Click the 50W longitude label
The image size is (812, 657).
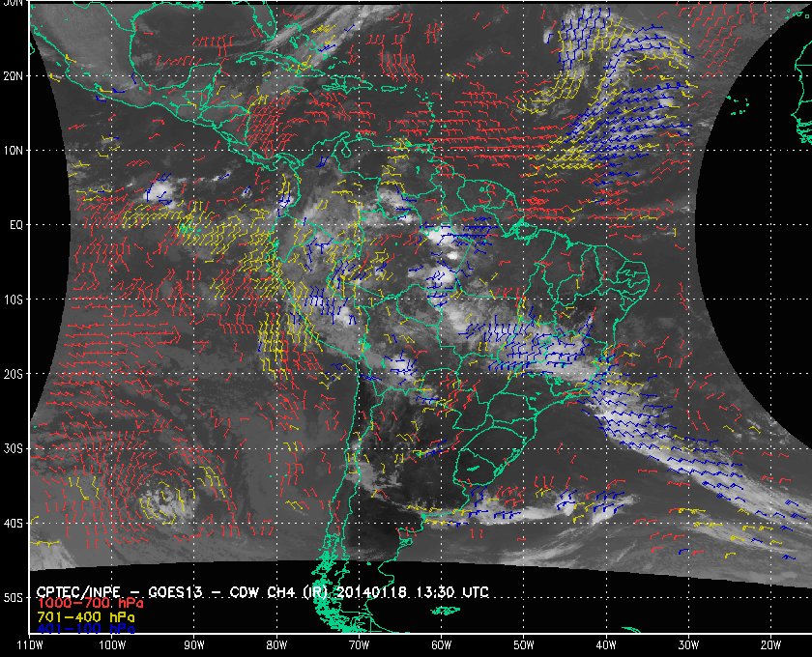click(x=524, y=645)
